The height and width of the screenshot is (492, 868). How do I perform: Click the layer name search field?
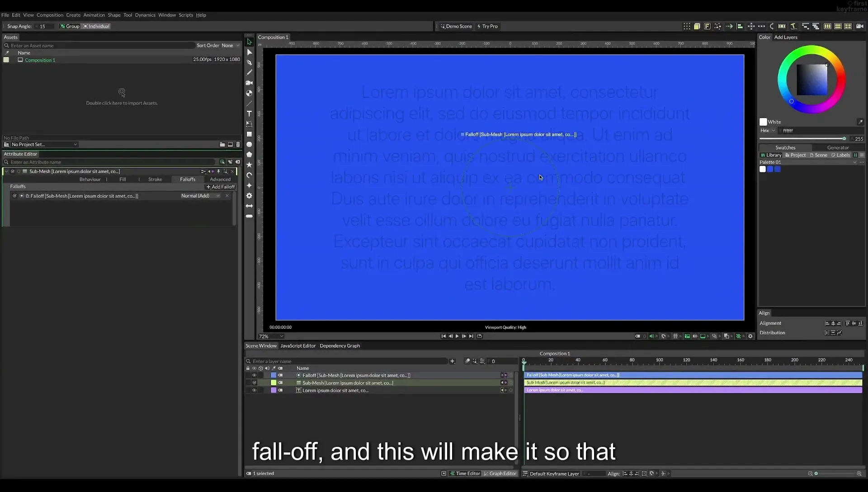349,361
